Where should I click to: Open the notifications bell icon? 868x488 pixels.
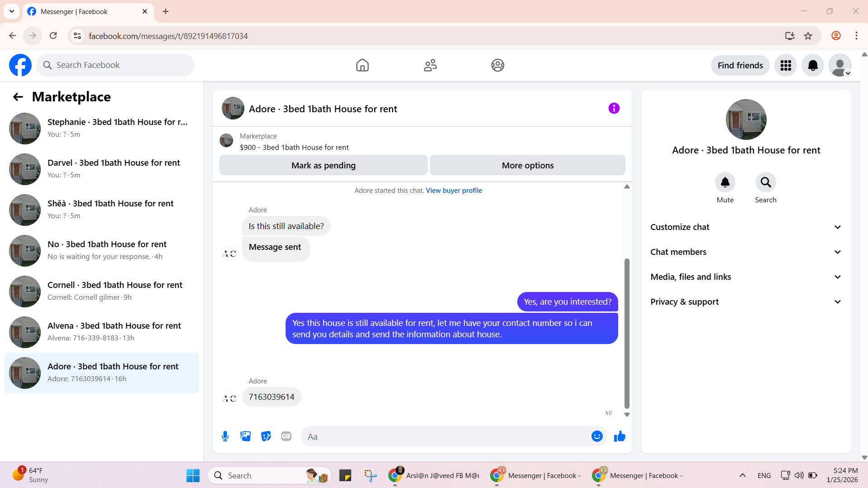tap(813, 66)
